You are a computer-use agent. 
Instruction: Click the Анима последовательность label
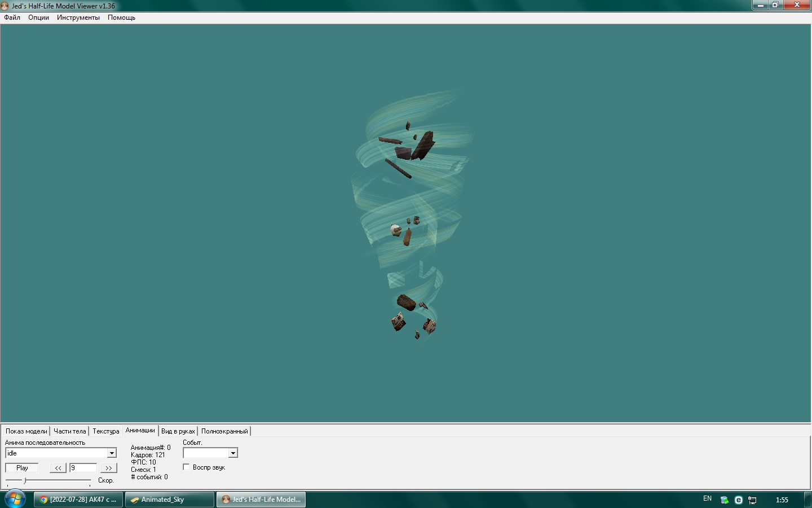(45, 443)
